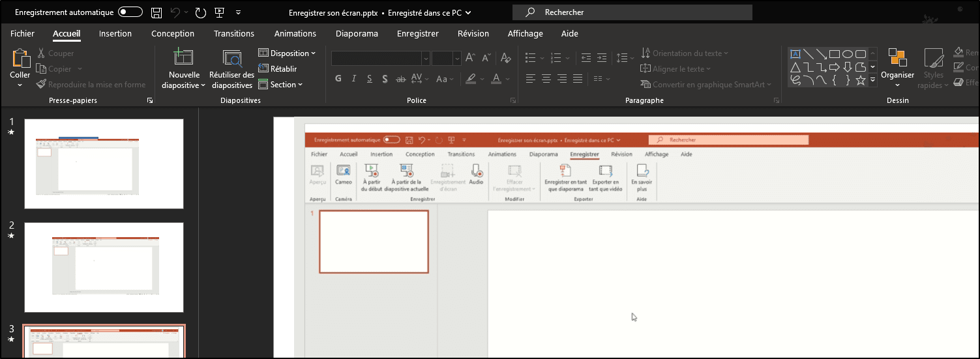The height and width of the screenshot is (359, 980).
Task: Clear all formatting with eraser A icon
Action: click(505, 58)
